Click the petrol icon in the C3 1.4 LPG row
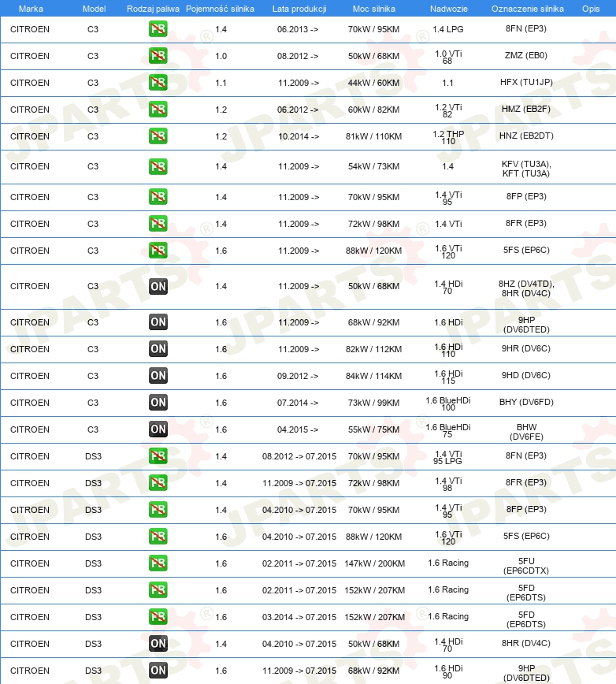The width and height of the screenshot is (616, 684). pos(158,29)
